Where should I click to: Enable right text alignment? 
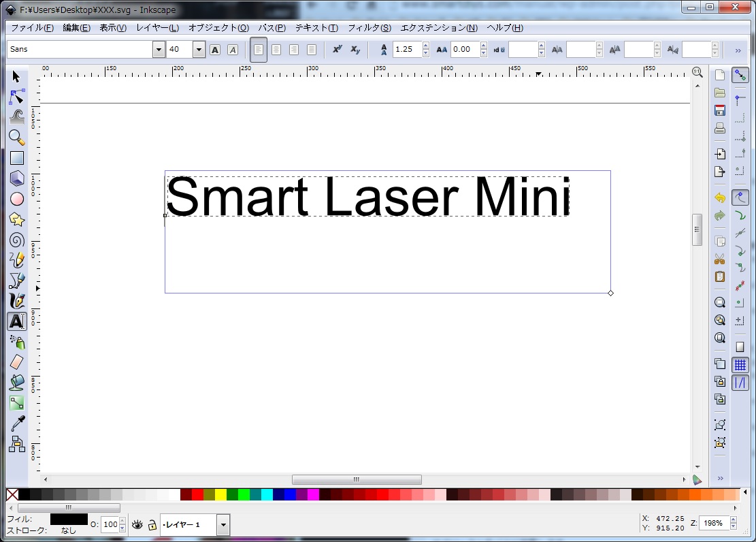pos(294,50)
